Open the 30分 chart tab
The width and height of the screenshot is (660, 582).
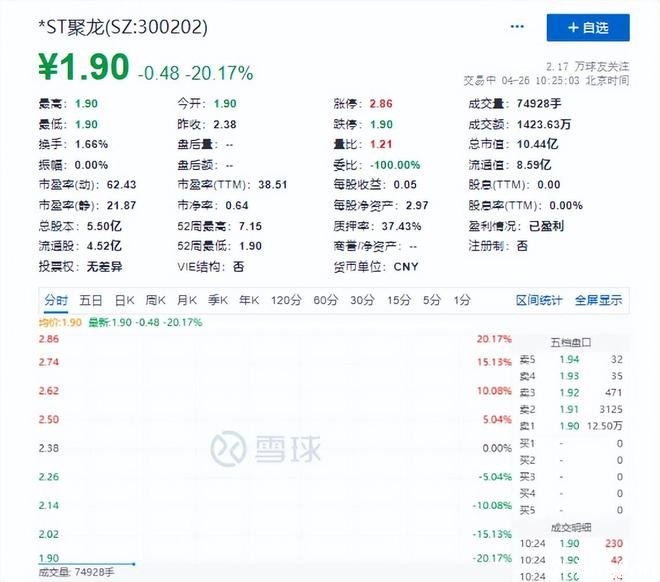(362, 300)
